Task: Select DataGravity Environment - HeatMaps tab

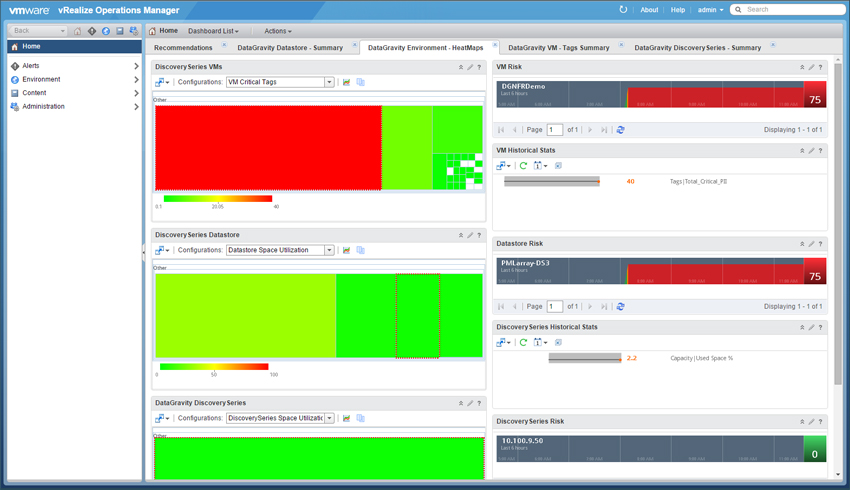Action: (x=426, y=48)
